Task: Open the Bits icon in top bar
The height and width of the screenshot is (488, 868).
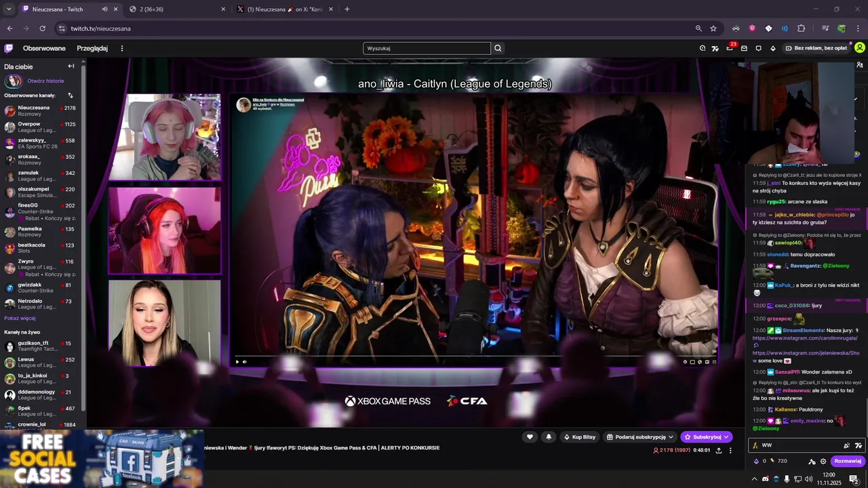Action: click(x=772, y=48)
